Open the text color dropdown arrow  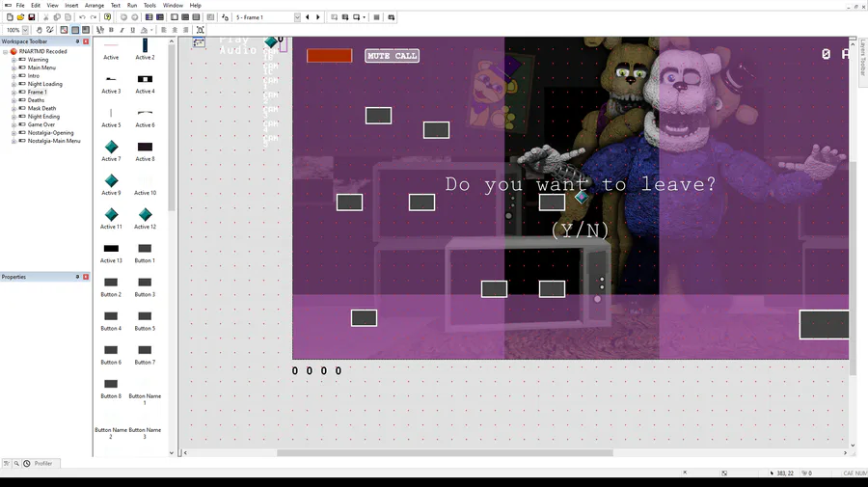[151, 30]
